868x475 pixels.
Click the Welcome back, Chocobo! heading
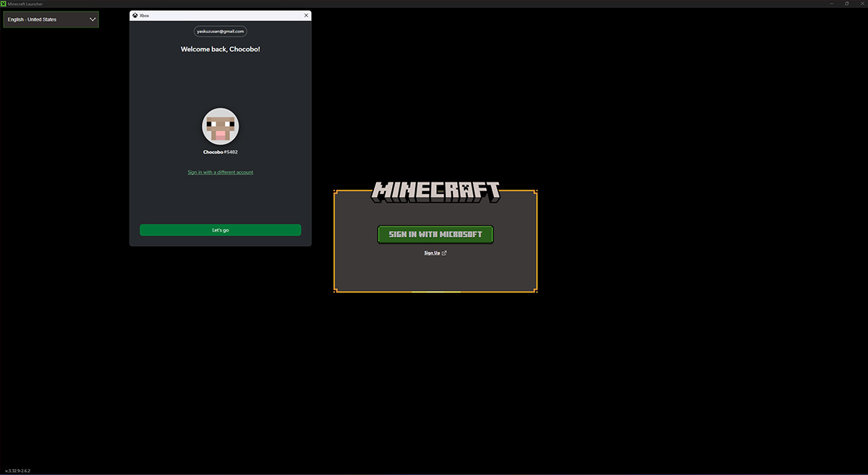[x=221, y=49]
